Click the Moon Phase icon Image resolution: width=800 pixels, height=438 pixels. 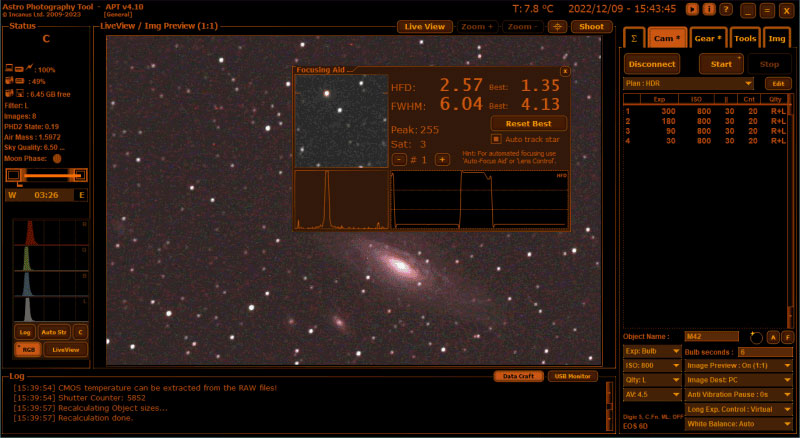(57, 158)
